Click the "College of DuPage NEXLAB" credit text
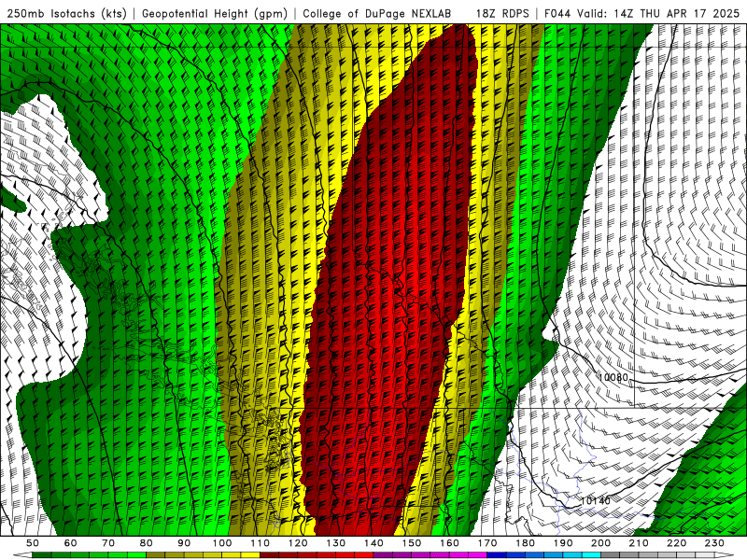747x560 pixels. pos(377,13)
